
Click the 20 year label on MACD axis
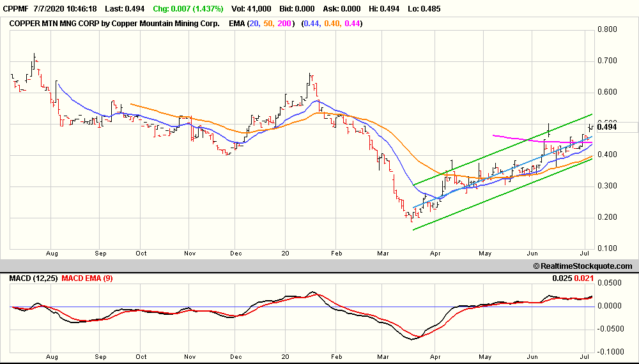285,357
